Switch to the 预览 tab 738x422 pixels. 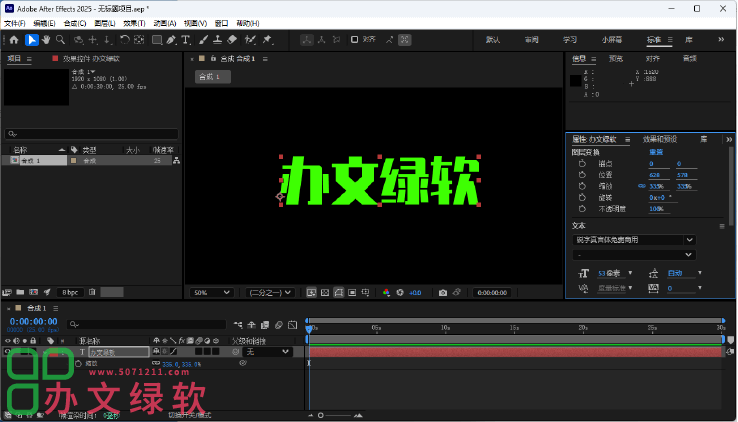(616, 59)
